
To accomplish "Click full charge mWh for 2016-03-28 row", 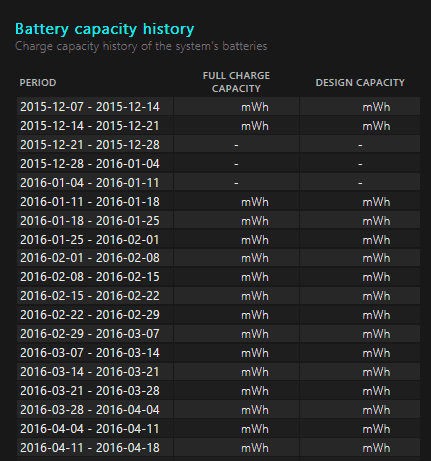I will click(x=255, y=410).
